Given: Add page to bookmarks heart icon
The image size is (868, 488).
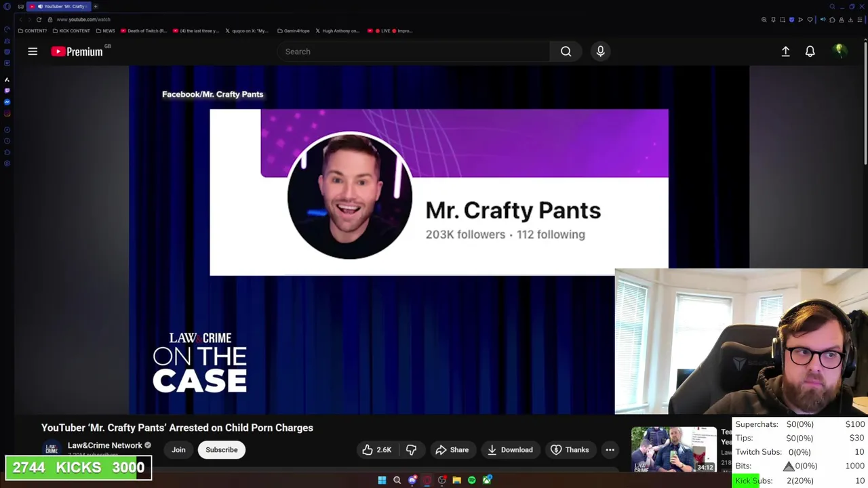Looking at the screenshot, I should point(810,20).
